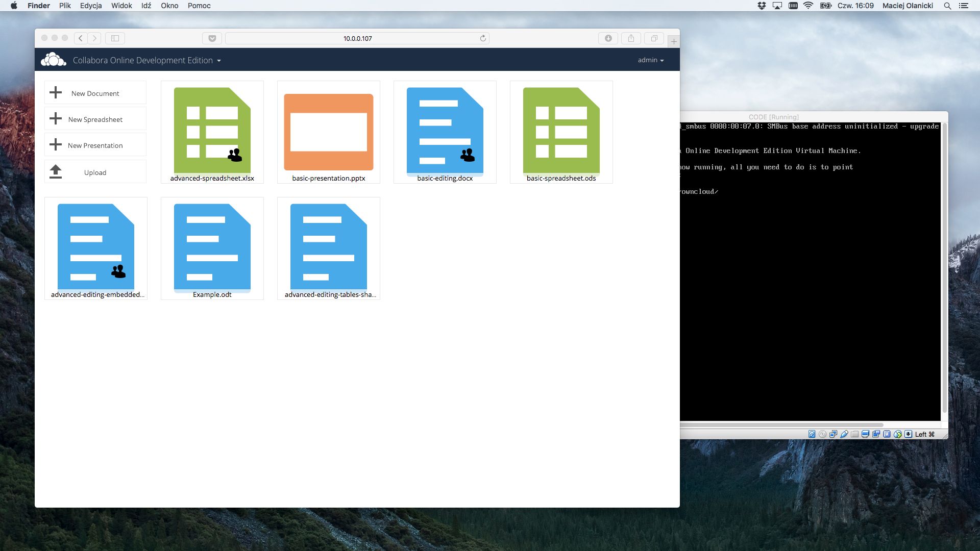Open the Widok menu

pos(121,6)
